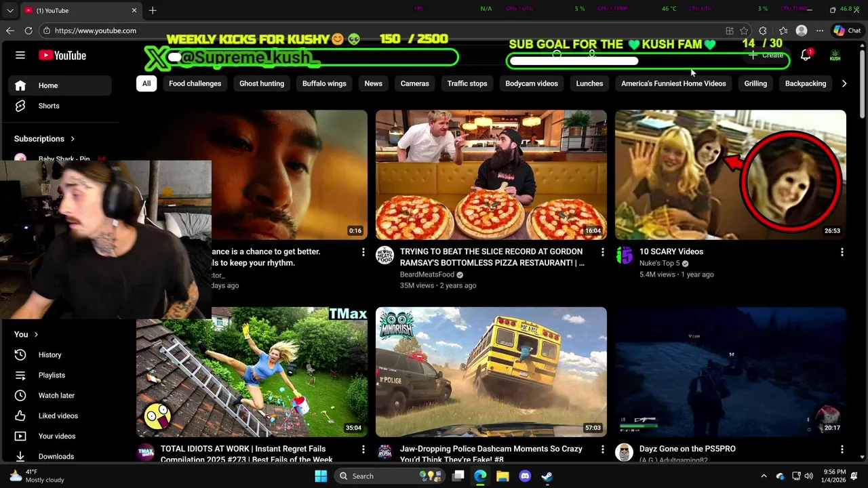Screen dimensions: 868x488
Task: Open the Nuke's Top 5 channel link
Action: pyautogui.click(x=660, y=263)
